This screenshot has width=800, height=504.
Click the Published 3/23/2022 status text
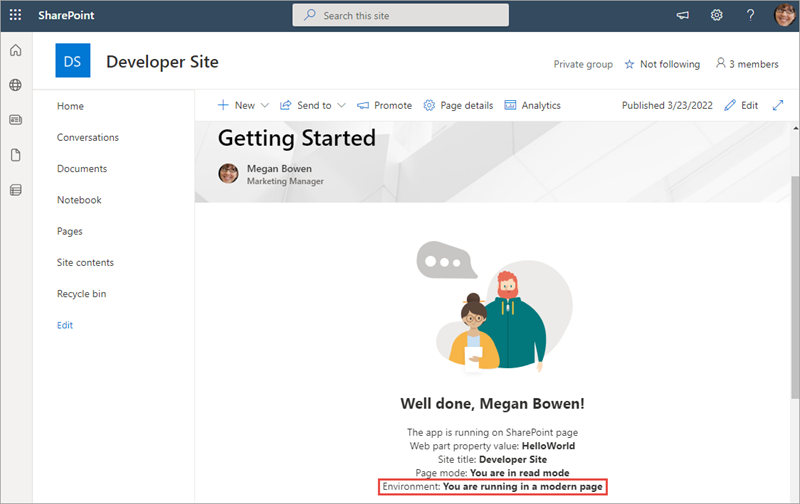click(667, 106)
